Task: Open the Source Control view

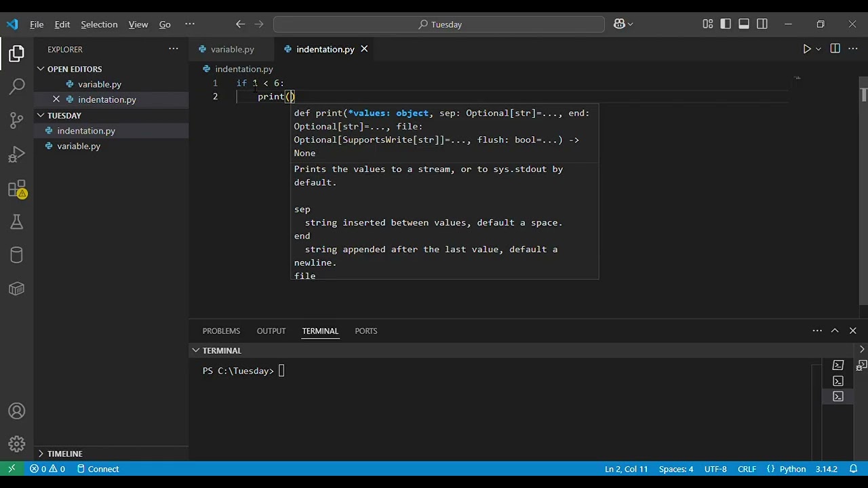Action: [17, 121]
